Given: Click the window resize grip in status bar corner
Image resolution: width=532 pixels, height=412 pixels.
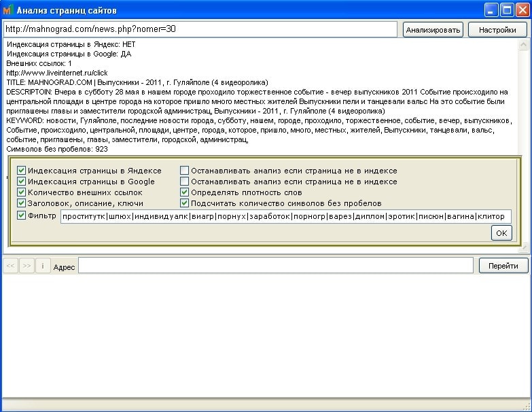Looking at the screenshot, I should tap(527, 407).
